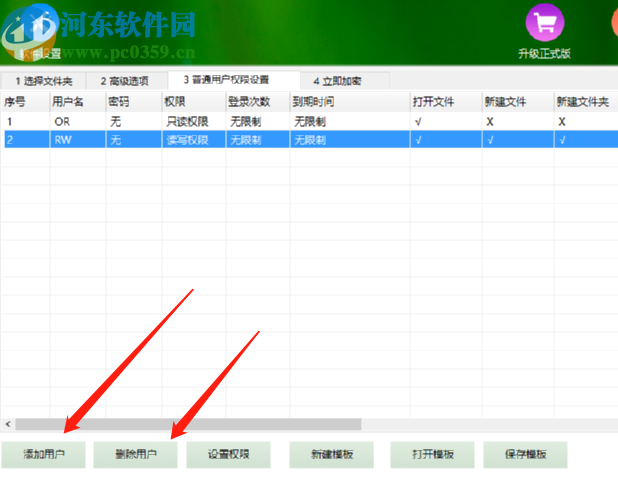Click the 删除用户 button

pyautogui.click(x=136, y=454)
